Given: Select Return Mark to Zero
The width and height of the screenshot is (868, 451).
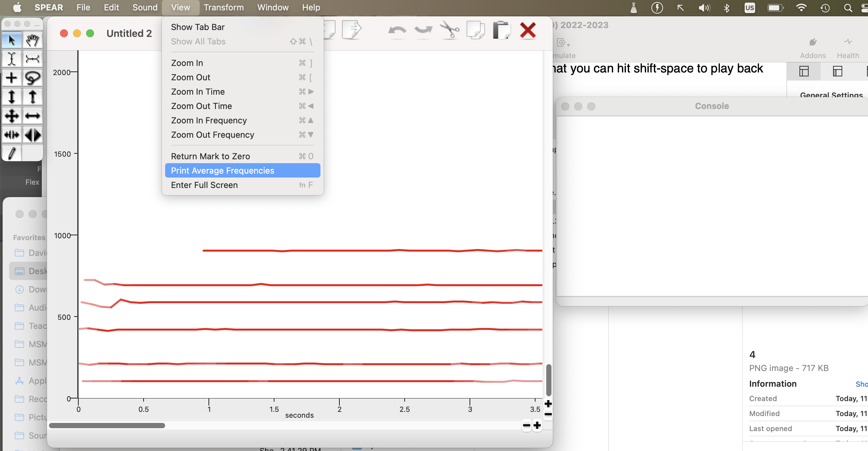Looking at the screenshot, I should coord(210,156).
